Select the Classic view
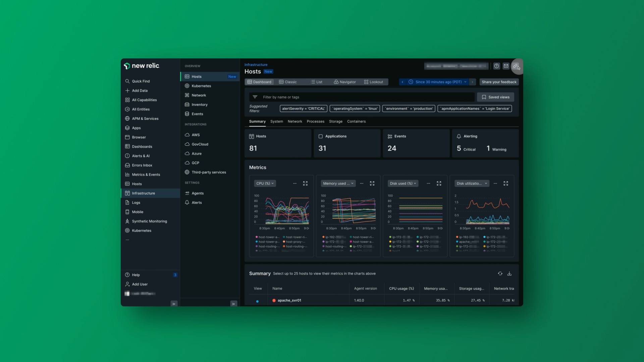The width and height of the screenshot is (644, 362). click(288, 82)
